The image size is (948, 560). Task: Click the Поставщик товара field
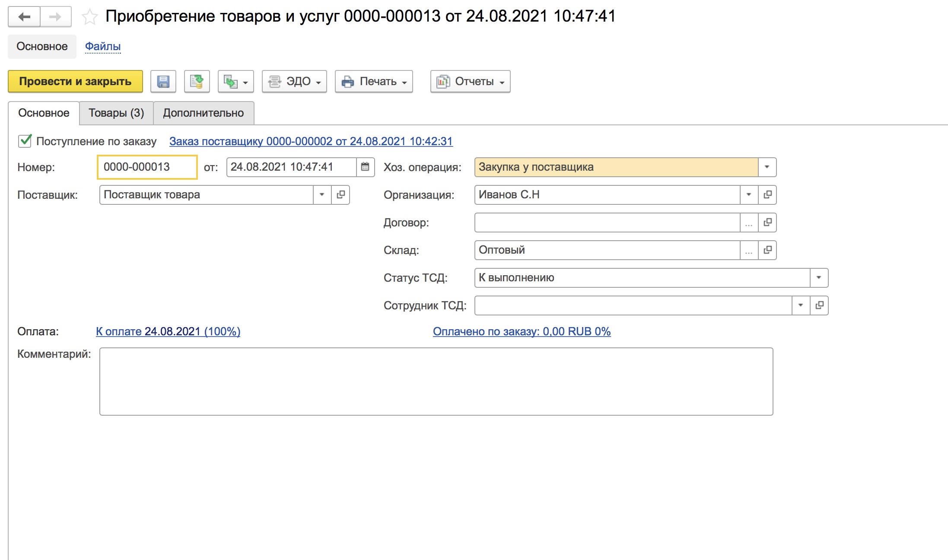point(206,194)
